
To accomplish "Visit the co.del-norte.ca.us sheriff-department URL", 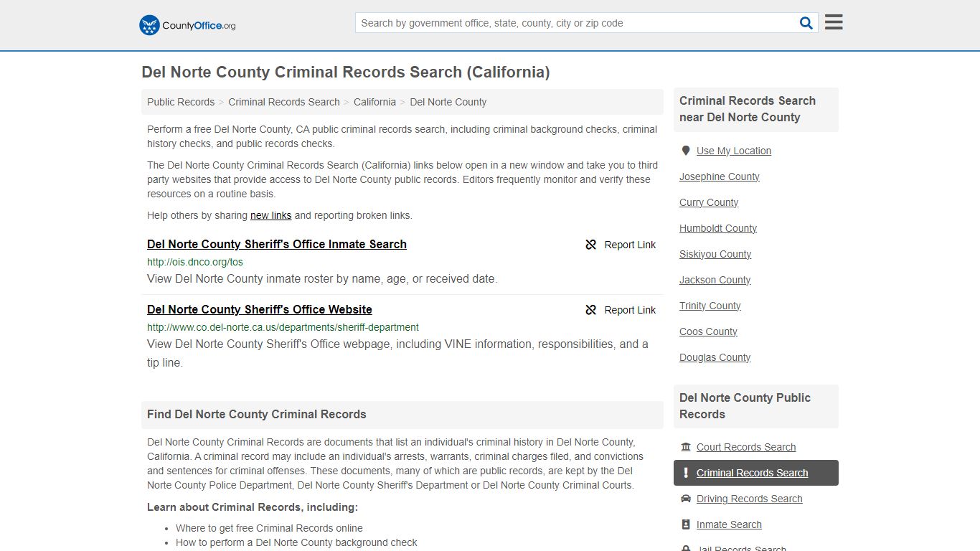I will click(283, 327).
